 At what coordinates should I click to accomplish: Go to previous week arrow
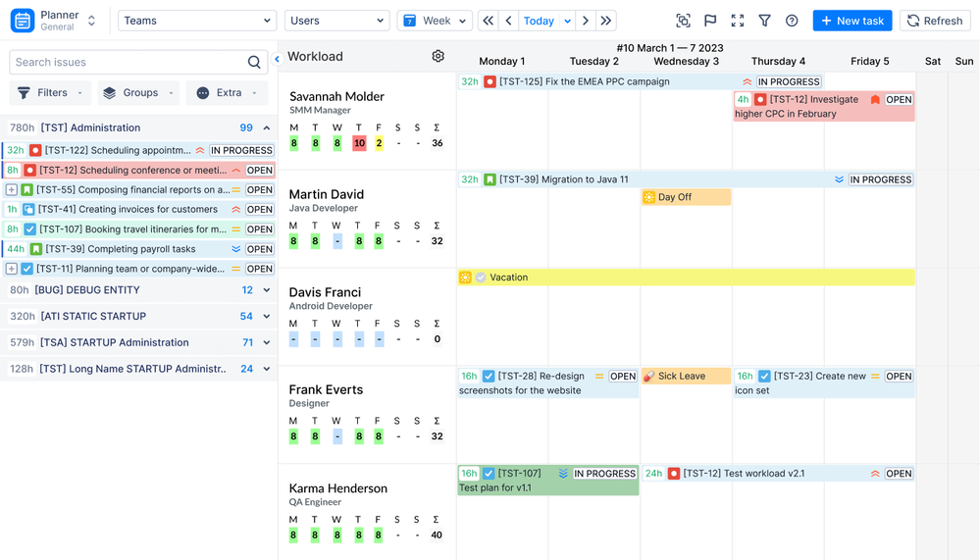[509, 21]
